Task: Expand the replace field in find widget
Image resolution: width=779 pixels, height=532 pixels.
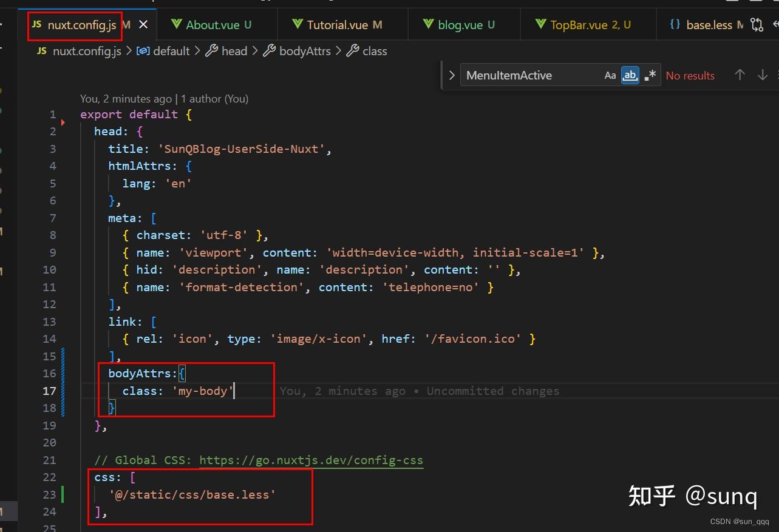Action: [x=451, y=75]
